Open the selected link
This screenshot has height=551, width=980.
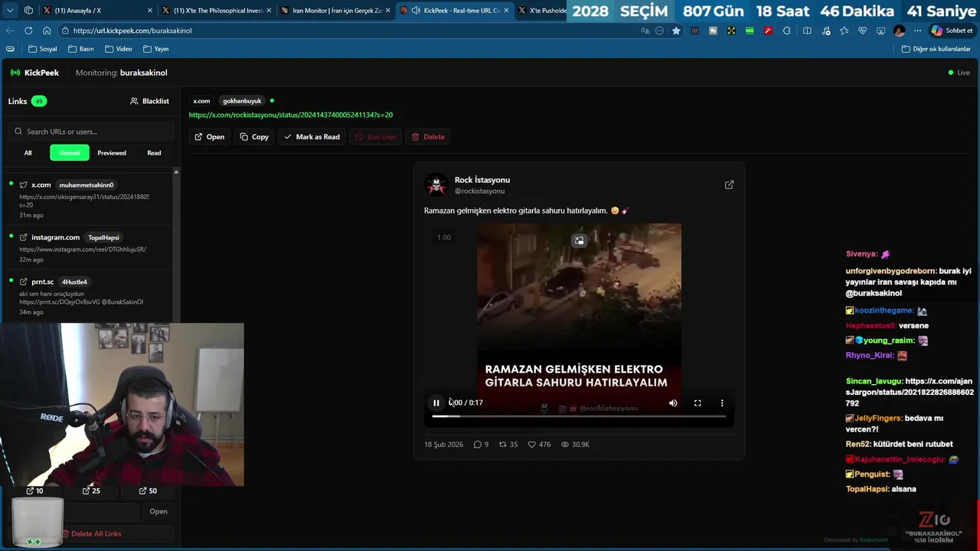(x=209, y=137)
